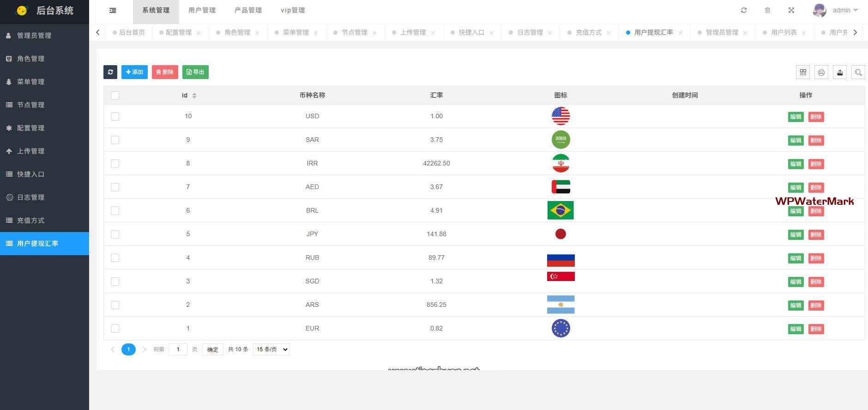The width and height of the screenshot is (868, 410).
Task: Click the blue 添加 button
Action: (134, 72)
